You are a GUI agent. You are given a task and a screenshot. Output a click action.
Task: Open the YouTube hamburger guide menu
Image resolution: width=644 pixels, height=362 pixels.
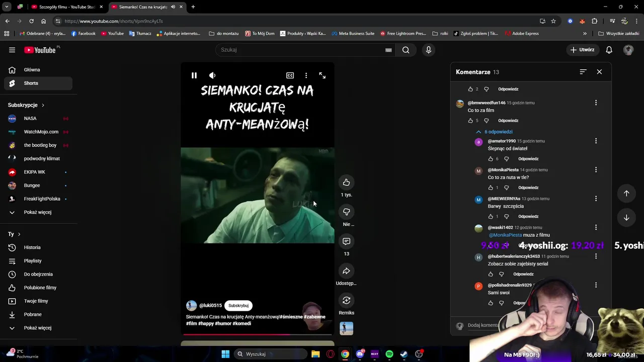pyautogui.click(x=12, y=50)
